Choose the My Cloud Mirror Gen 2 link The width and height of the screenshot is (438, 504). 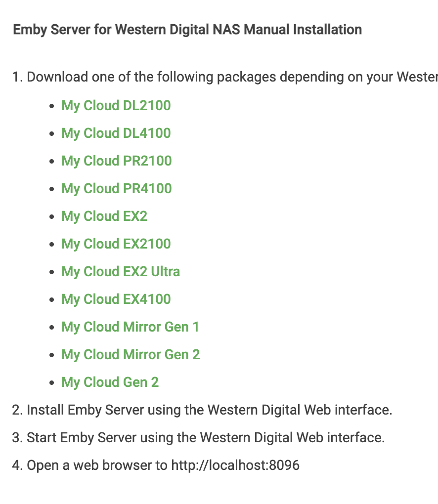131,355
